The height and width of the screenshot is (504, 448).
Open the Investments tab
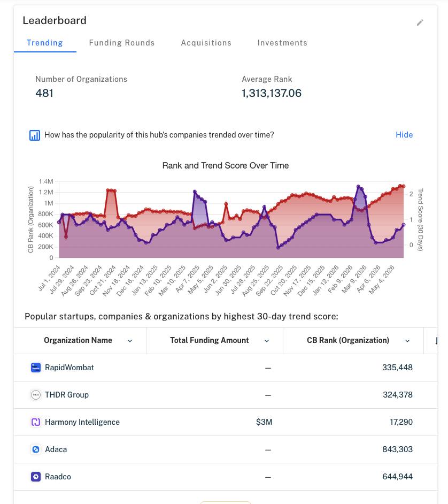point(282,43)
